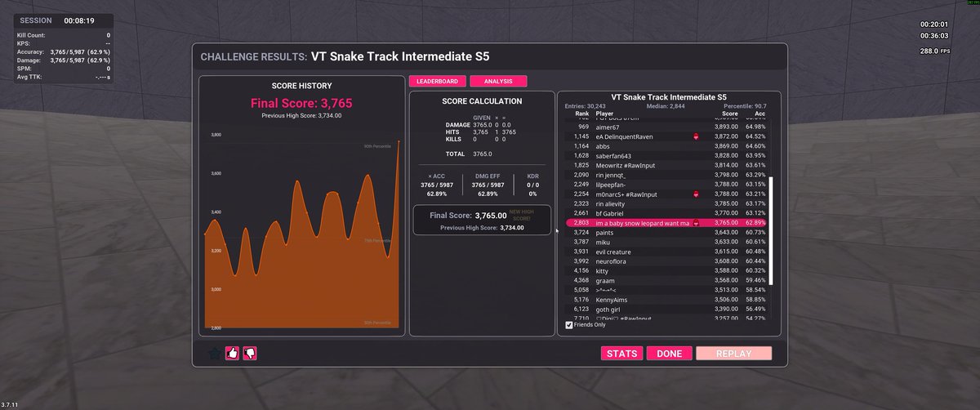This screenshot has height=410, width=980.
Task: Select leaderboard row for paints
Action: coord(666,233)
